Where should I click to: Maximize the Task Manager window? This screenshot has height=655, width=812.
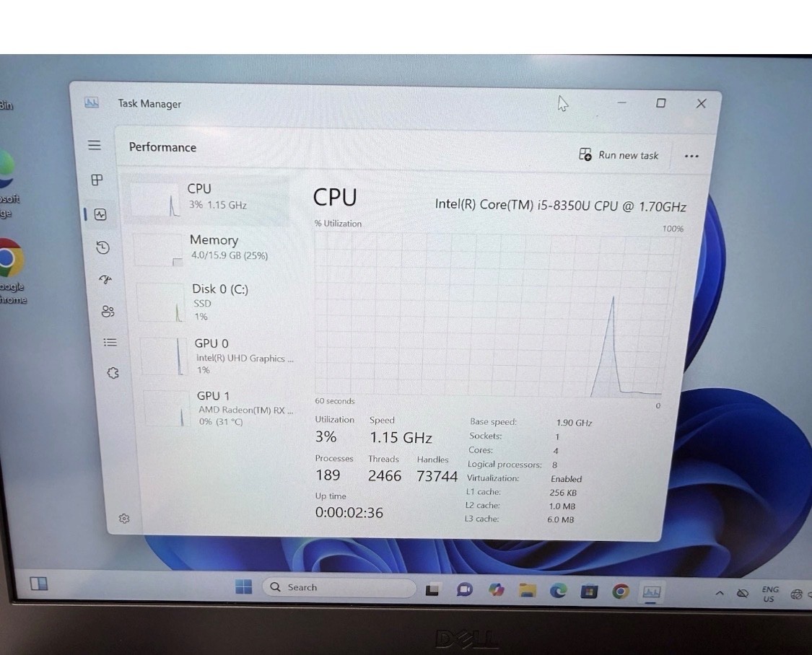[x=660, y=103]
